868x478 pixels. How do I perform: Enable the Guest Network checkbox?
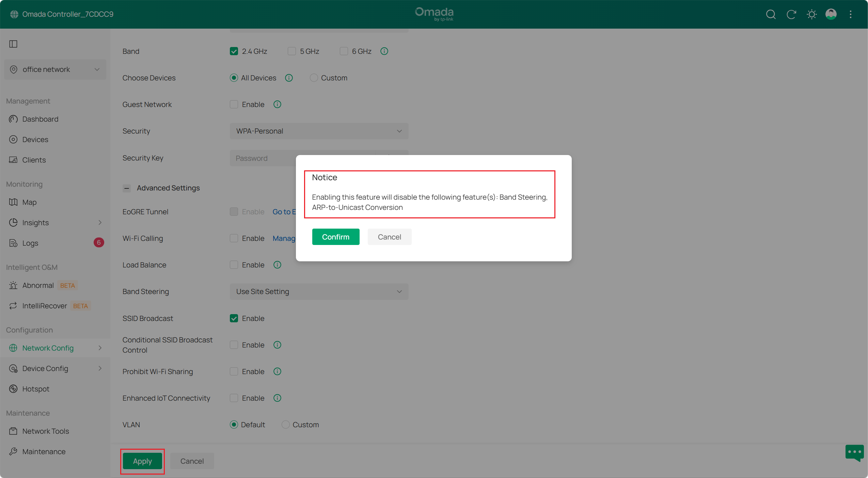click(234, 104)
